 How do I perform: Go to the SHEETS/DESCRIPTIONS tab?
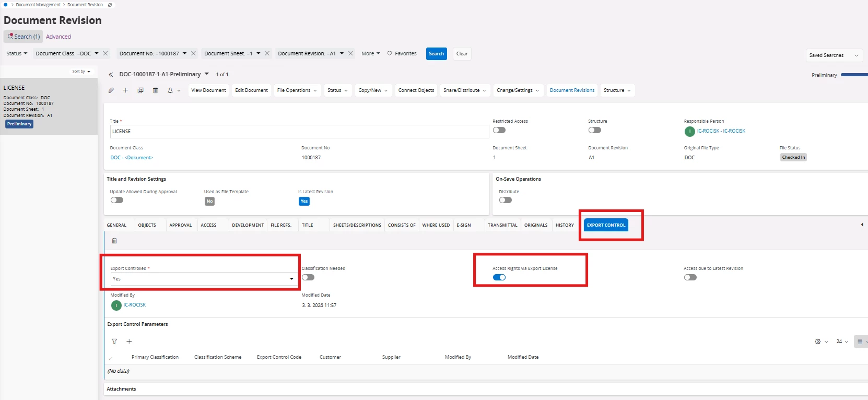[357, 225]
